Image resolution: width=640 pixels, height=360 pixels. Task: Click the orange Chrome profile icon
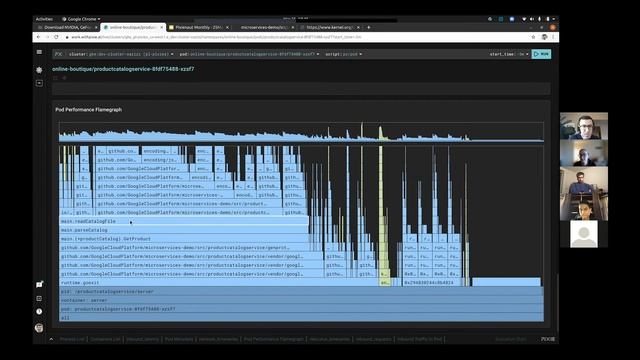pos(553,27)
